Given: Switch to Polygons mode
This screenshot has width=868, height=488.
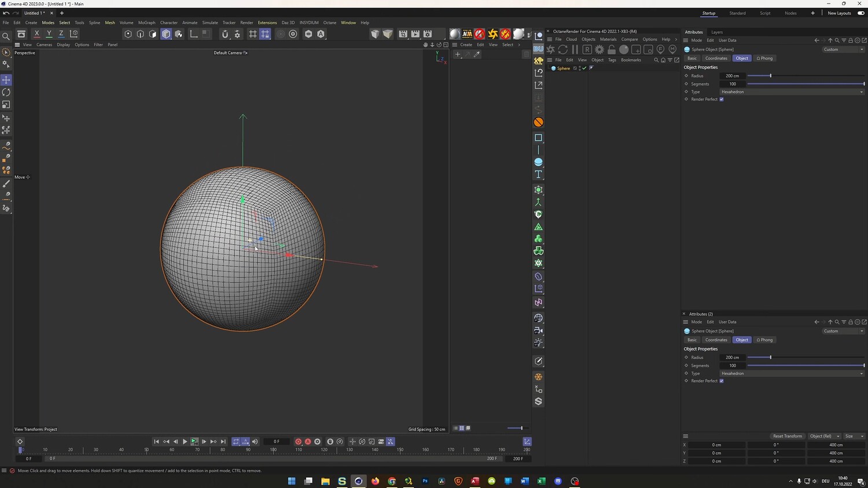Looking at the screenshot, I should [x=153, y=34].
